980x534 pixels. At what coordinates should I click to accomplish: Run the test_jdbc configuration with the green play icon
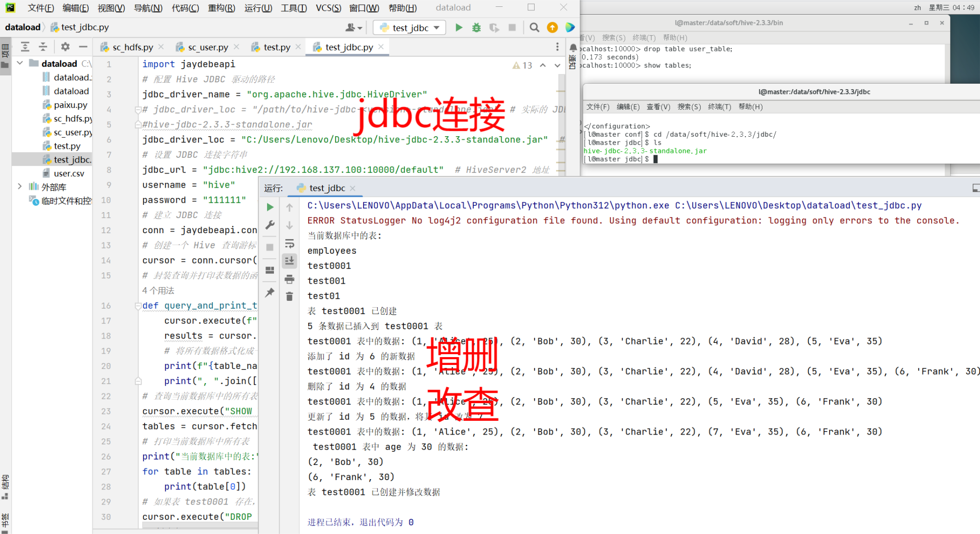459,27
